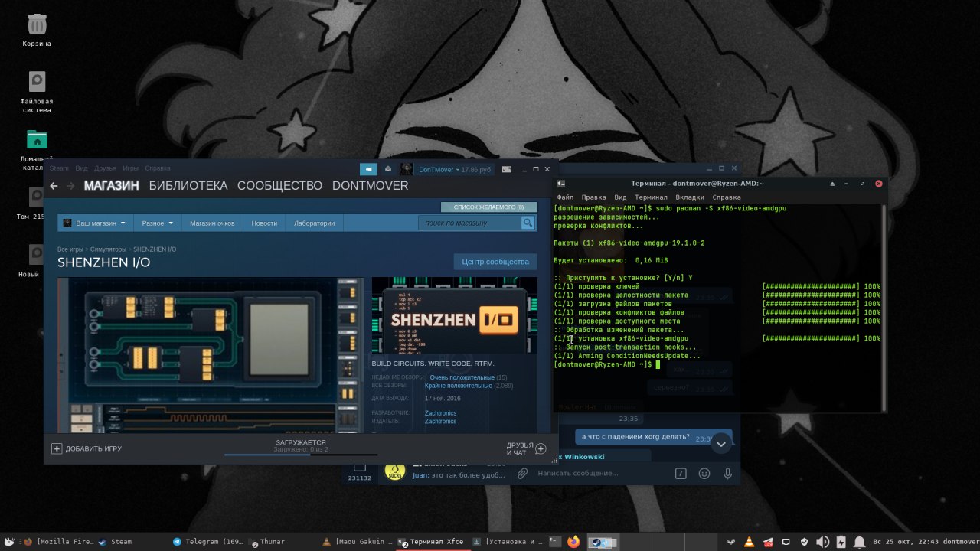The image size is (980, 551).
Task: Open the notification bell in panel
Action: (x=859, y=542)
